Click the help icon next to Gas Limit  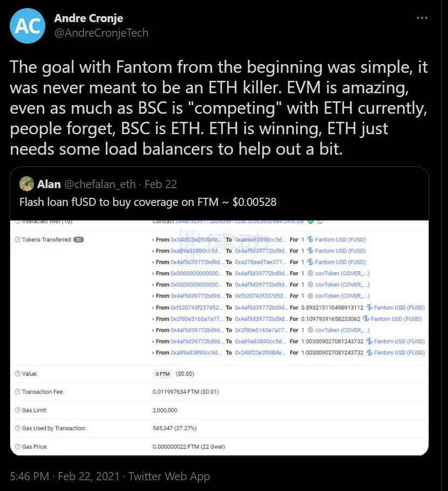[18, 410]
